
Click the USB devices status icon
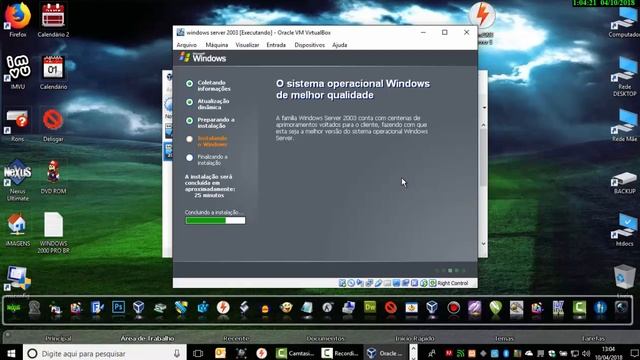coord(378,283)
